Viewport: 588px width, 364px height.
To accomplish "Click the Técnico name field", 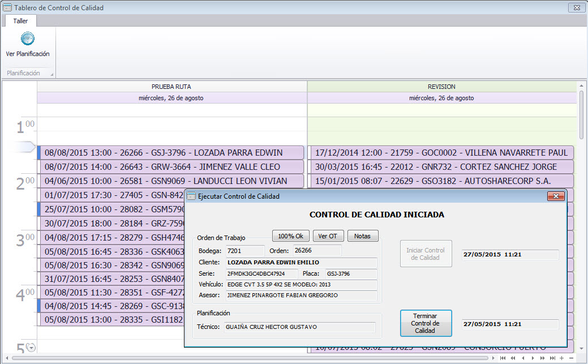I will [299, 327].
